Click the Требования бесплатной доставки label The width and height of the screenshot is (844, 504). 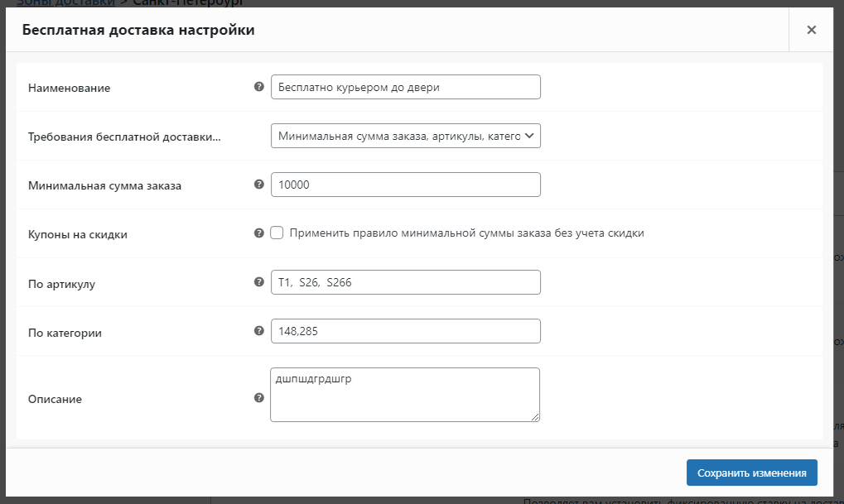[x=124, y=137]
